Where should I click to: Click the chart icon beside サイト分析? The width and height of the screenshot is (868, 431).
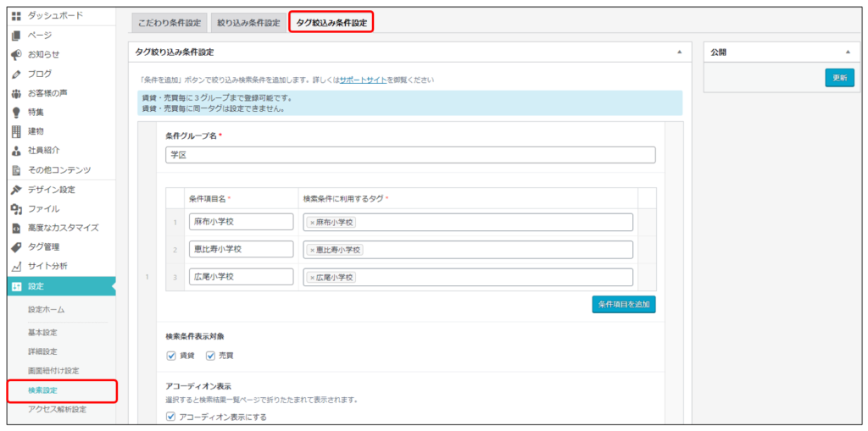[x=15, y=266]
